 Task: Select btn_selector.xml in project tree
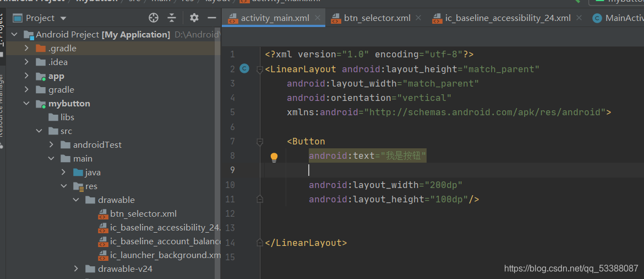[x=143, y=213]
